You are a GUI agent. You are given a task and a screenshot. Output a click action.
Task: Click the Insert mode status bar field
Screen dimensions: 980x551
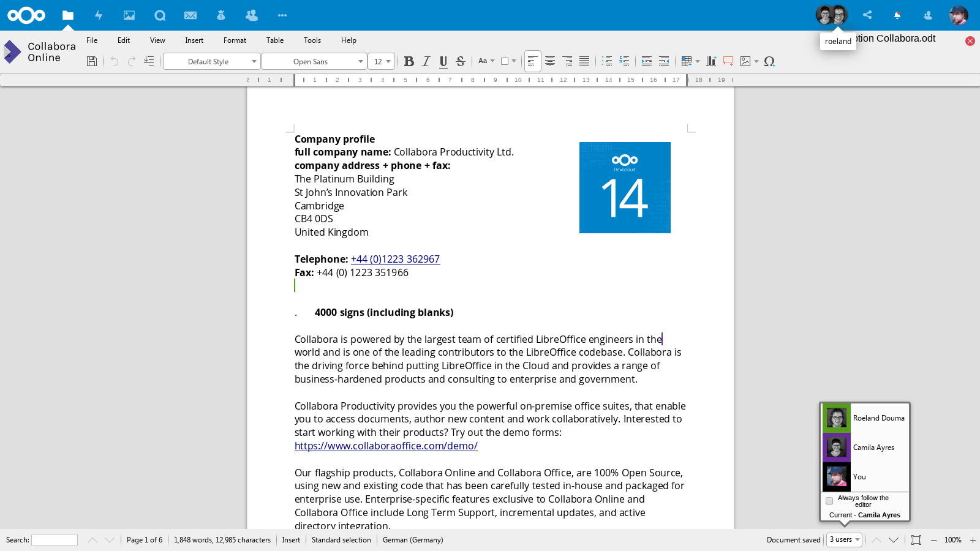[x=291, y=540]
